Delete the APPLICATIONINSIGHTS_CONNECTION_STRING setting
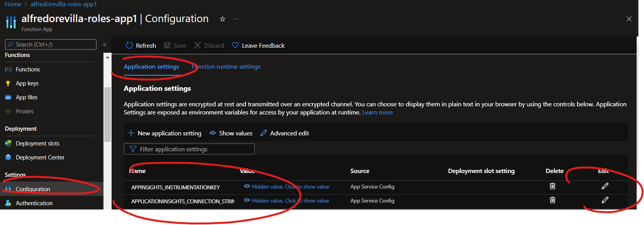 point(553,200)
